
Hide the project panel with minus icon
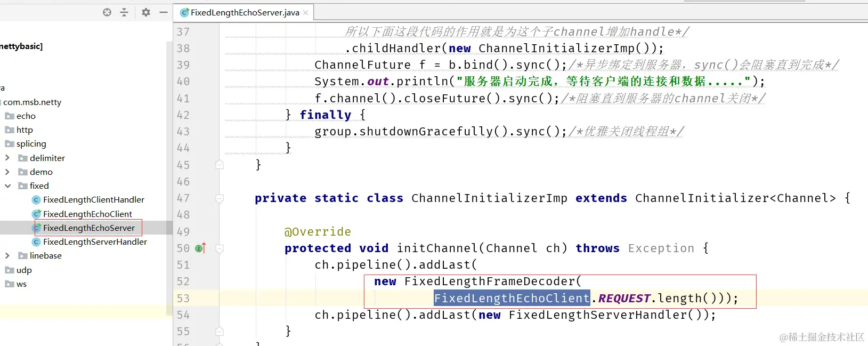click(x=164, y=12)
